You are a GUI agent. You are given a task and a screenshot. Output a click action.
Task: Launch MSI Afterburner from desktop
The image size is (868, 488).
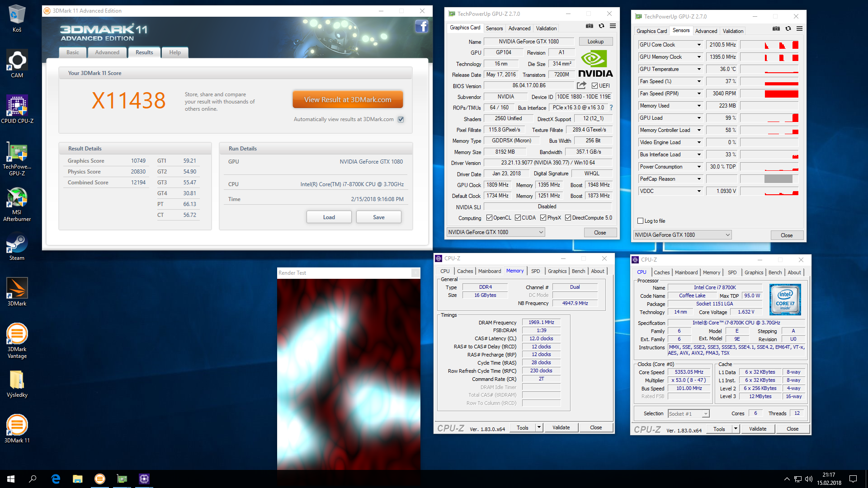coord(17,204)
